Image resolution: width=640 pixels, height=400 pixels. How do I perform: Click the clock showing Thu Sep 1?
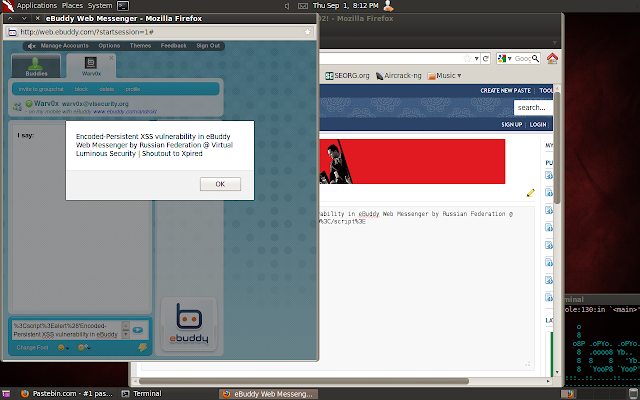[x=345, y=6]
